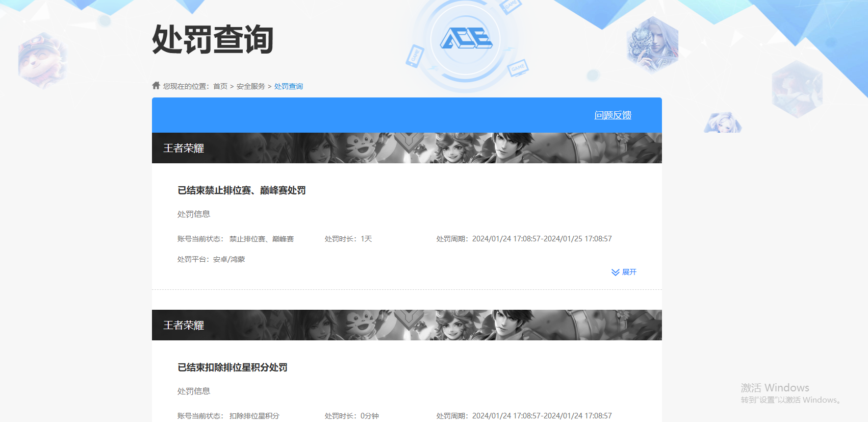Select heading 已结束禁止排位赛、巅峰赛处罚
868x422 pixels.
[x=242, y=190]
